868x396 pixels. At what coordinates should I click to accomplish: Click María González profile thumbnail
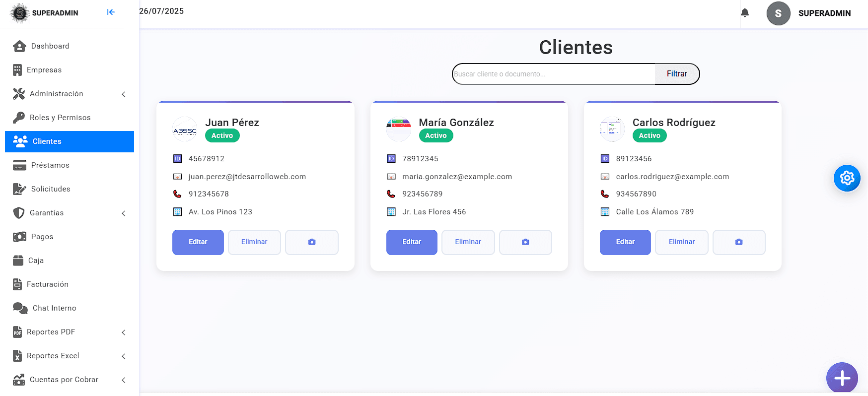point(398,129)
